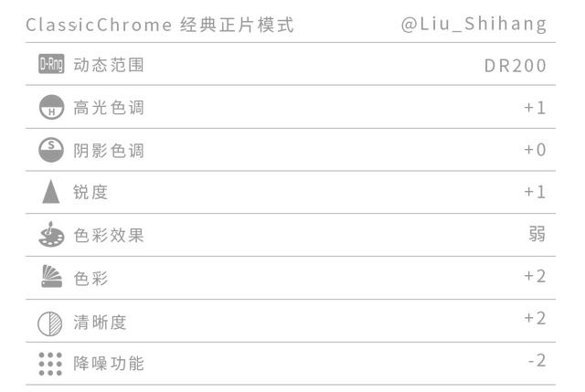Open the 动态范围 setting row
The image size is (585, 392).
coord(291,64)
